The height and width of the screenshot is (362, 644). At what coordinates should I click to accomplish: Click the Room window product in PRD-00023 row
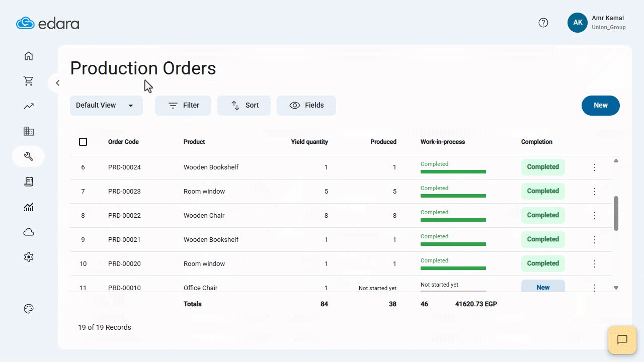[204, 192]
